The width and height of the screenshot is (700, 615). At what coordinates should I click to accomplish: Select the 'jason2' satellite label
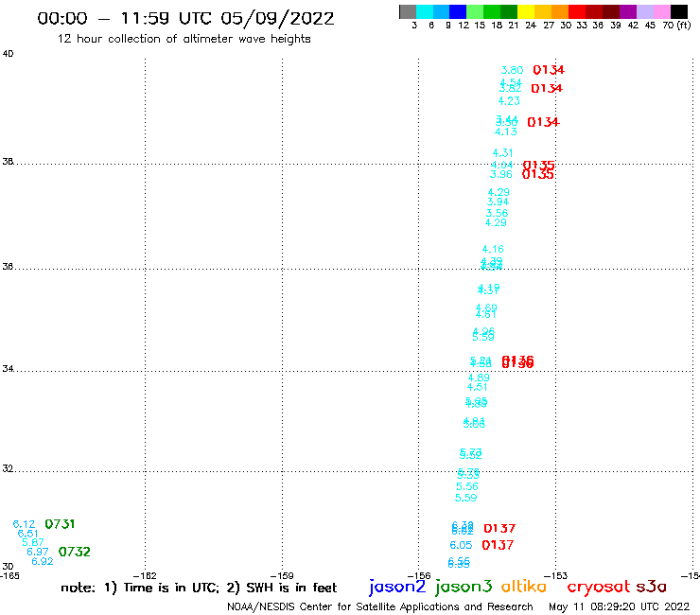pos(397,587)
